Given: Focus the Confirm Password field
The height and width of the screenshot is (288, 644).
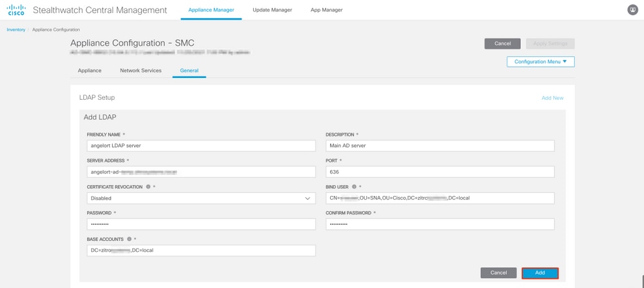Looking at the screenshot, I should [x=440, y=224].
